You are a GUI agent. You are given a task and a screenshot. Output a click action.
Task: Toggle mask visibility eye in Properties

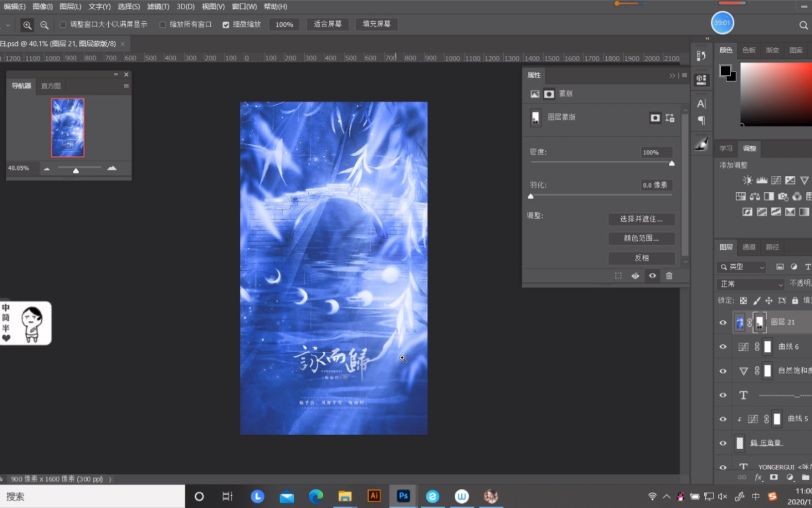click(x=652, y=276)
